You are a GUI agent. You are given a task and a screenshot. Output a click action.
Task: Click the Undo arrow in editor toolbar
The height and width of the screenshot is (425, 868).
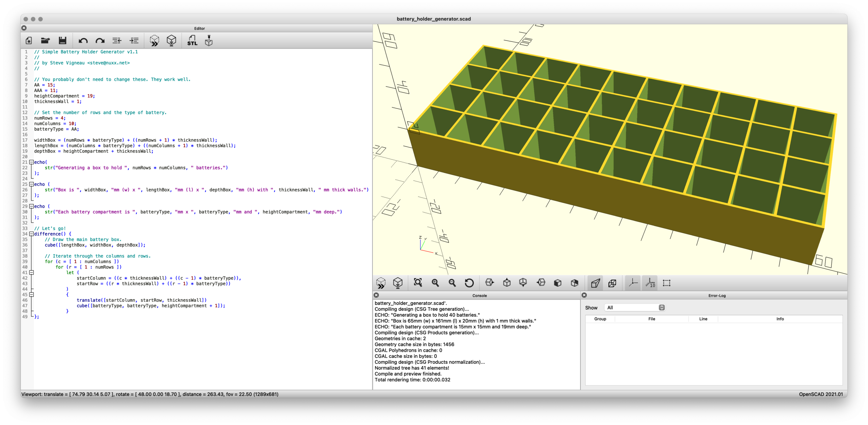[83, 41]
